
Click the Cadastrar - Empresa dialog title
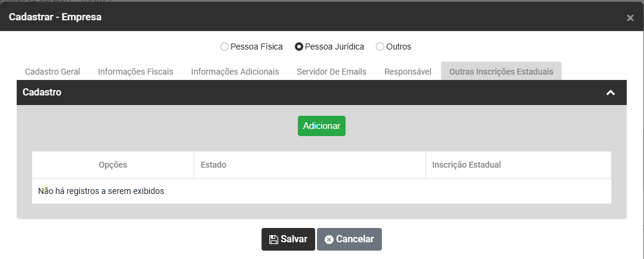pyautogui.click(x=55, y=17)
